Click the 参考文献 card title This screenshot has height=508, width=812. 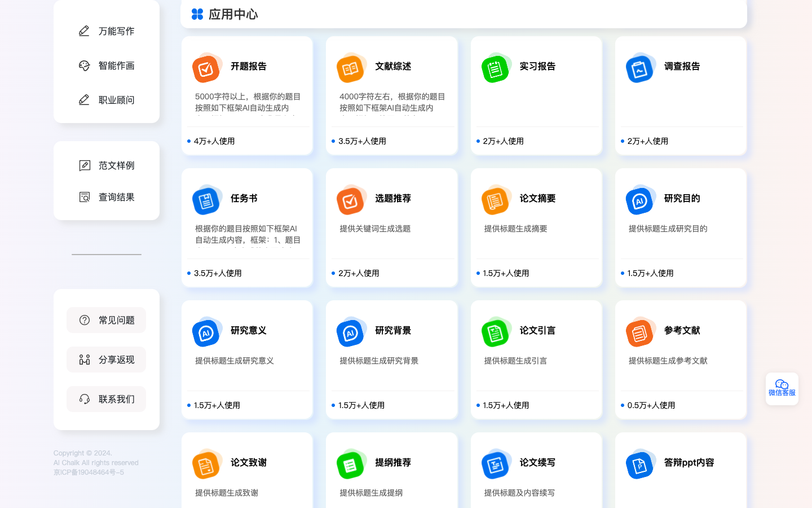(682, 330)
